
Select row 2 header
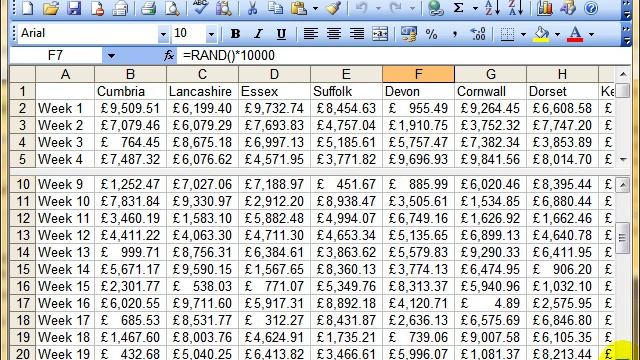pyautogui.click(x=23, y=109)
